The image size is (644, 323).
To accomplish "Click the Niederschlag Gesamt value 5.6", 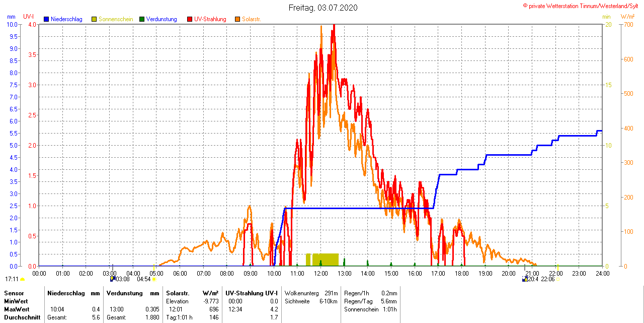I will [96, 317].
